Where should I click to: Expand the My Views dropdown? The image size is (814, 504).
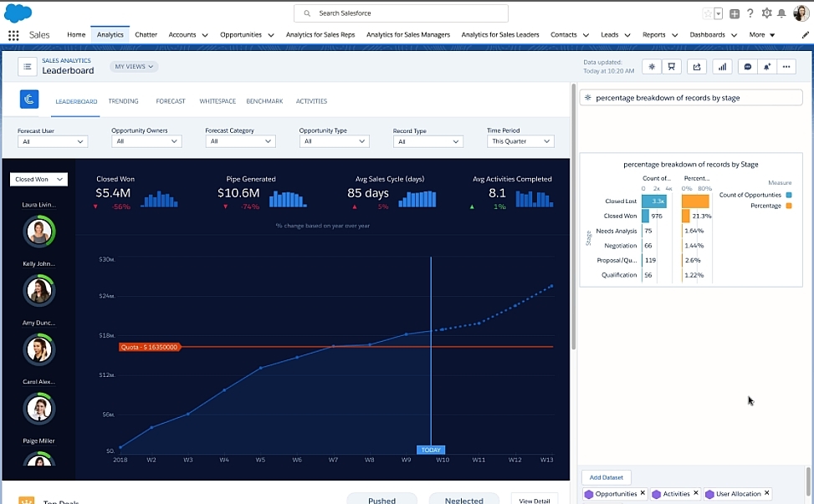pos(134,66)
